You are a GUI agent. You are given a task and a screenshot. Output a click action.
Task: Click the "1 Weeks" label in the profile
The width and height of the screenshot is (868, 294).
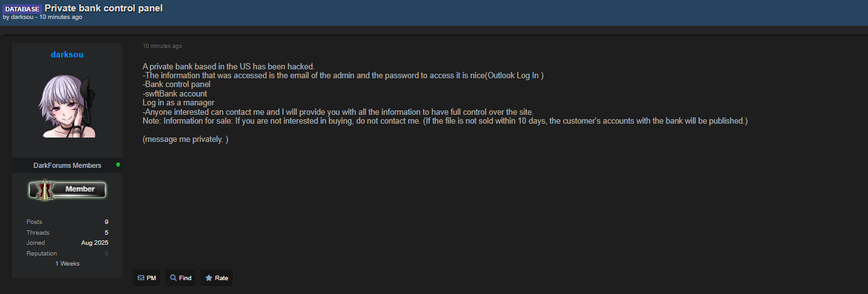[x=67, y=264]
